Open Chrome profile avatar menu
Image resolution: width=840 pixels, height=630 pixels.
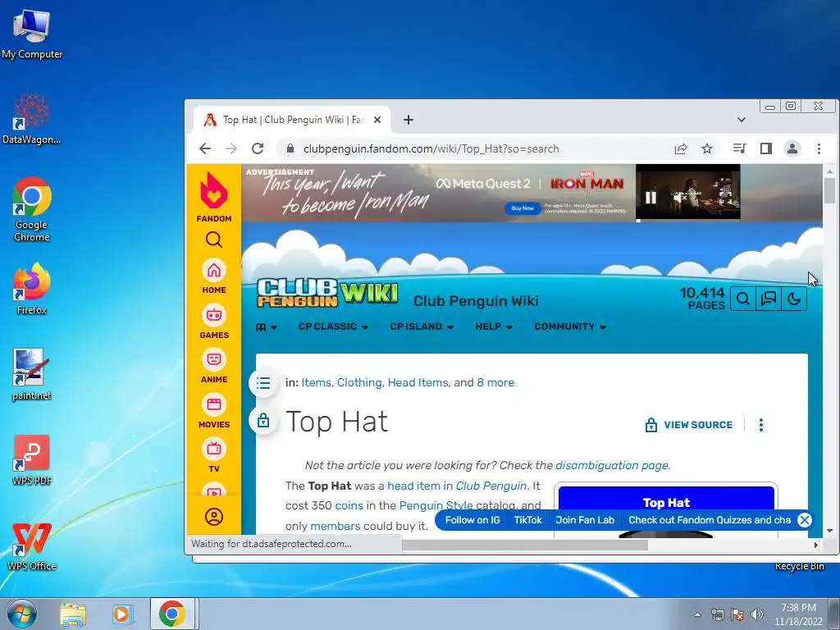(792, 148)
